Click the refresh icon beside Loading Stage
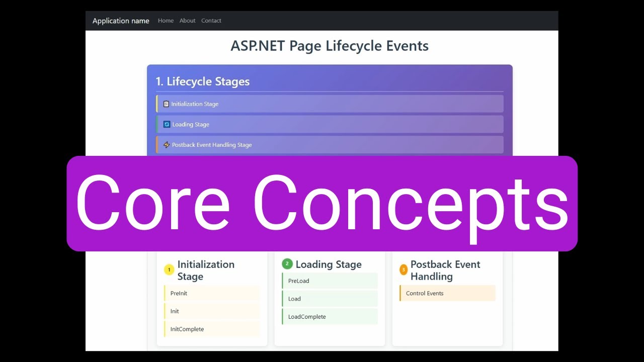The height and width of the screenshot is (362, 644). (x=167, y=124)
